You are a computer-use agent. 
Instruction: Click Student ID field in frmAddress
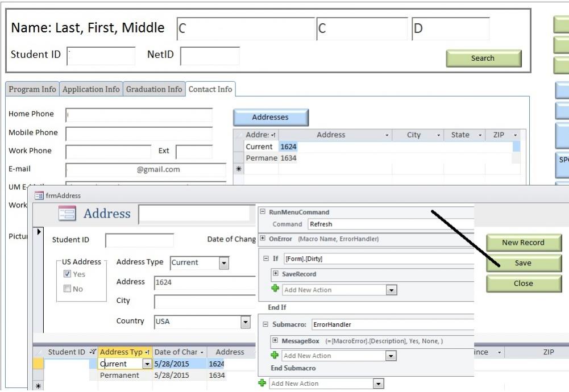pos(139,240)
